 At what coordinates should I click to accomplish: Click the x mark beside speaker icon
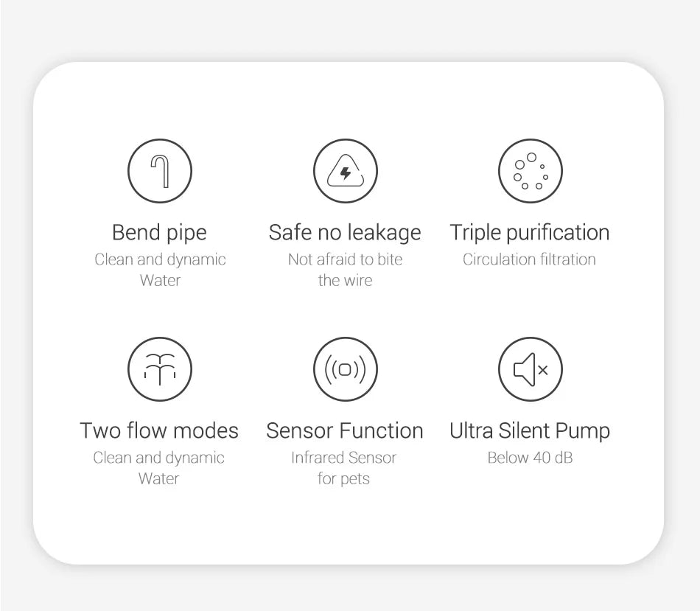[x=543, y=370]
